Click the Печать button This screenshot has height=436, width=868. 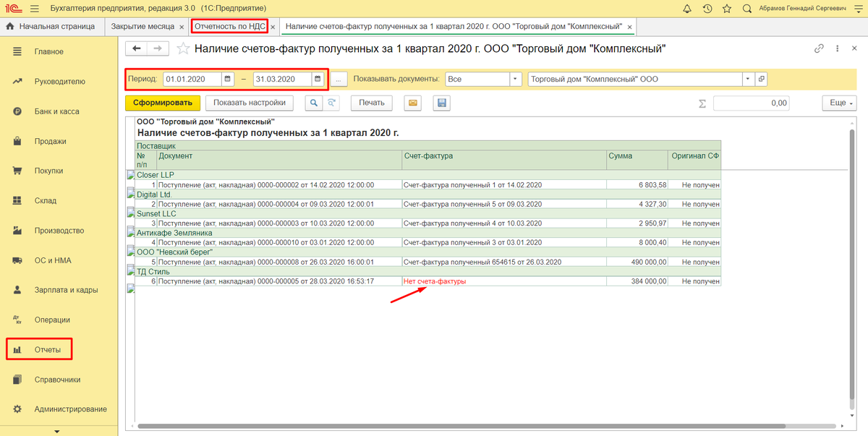click(x=372, y=103)
